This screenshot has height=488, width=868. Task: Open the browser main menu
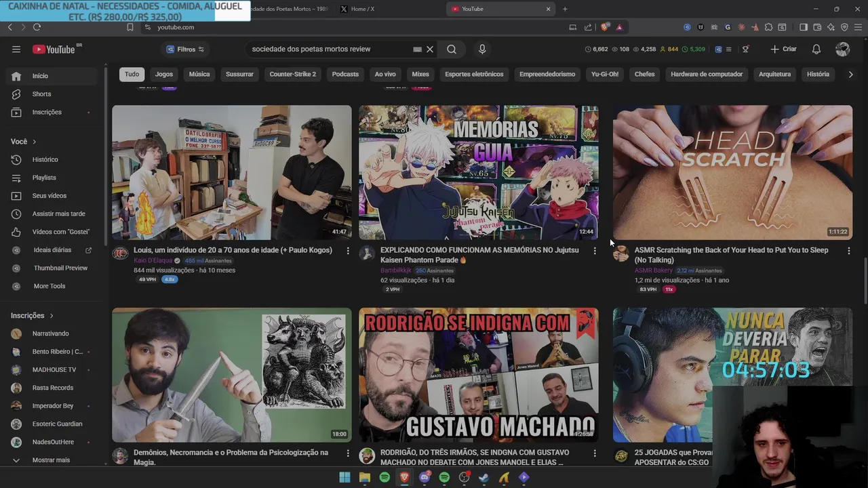(858, 27)
